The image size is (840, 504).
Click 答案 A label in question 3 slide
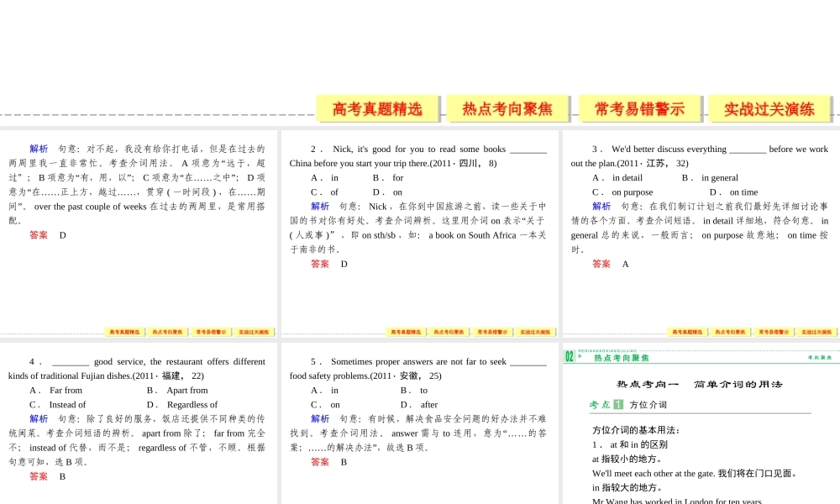point(610,264)
